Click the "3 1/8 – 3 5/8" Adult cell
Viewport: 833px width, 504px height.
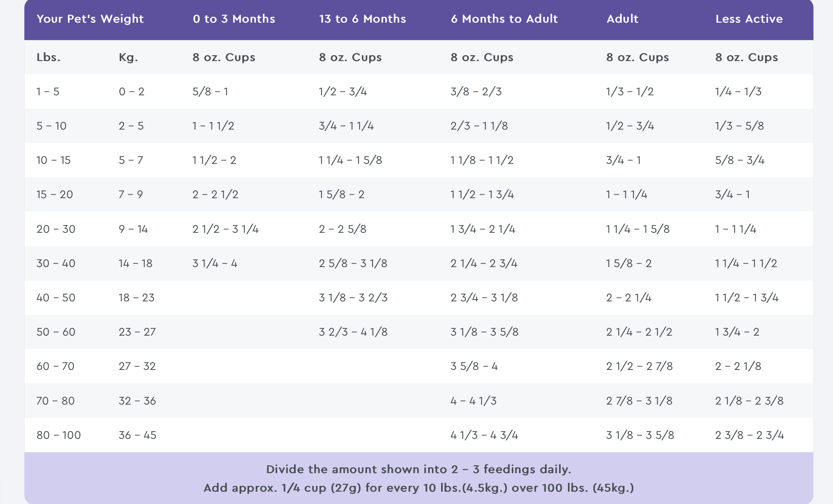pos(640,435)
